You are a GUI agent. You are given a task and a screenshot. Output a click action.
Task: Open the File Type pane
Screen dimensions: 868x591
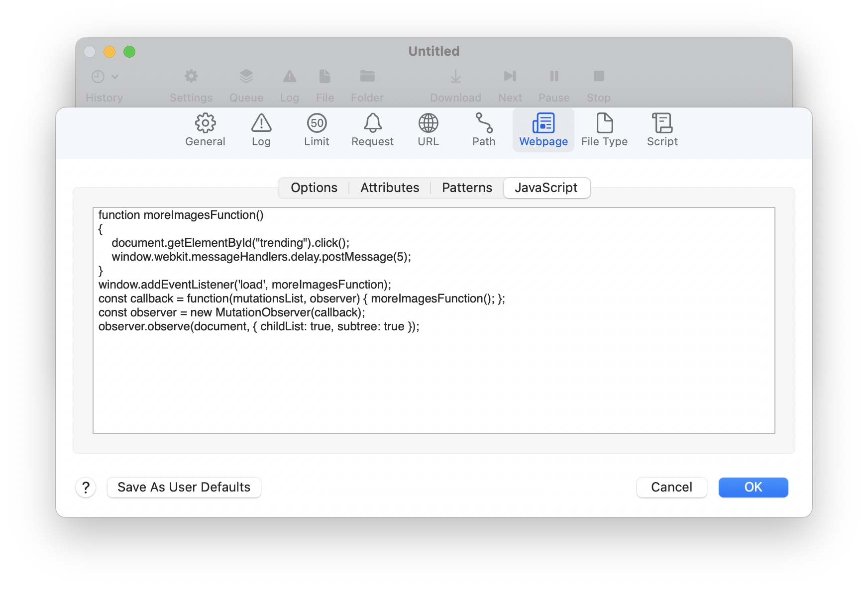(604, 130)
